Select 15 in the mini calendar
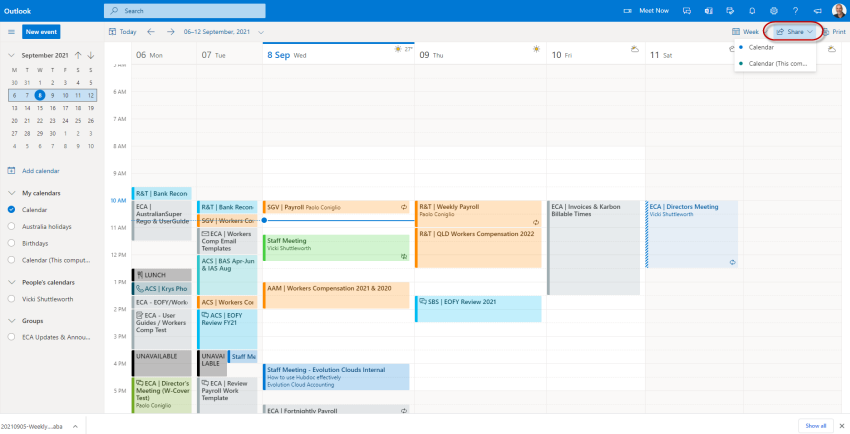Screen dimensions: 850x434 pyautogui.click(x=40, y=108)
